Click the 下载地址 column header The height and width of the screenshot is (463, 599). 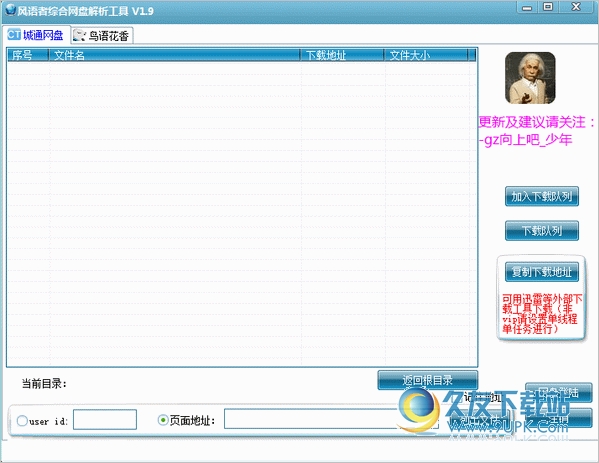pyautogui.click(x=342, y=55)
